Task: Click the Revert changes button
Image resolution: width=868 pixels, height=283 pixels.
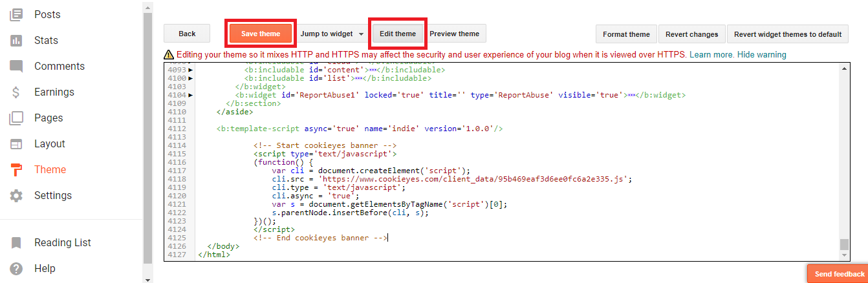Action: click(692, 34)
